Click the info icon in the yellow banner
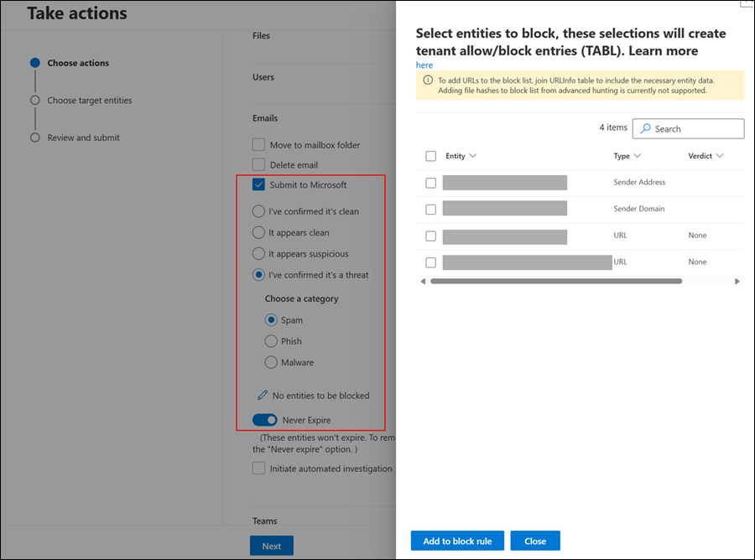This screenshot has height=560, width=755. [x=426, y=80]
